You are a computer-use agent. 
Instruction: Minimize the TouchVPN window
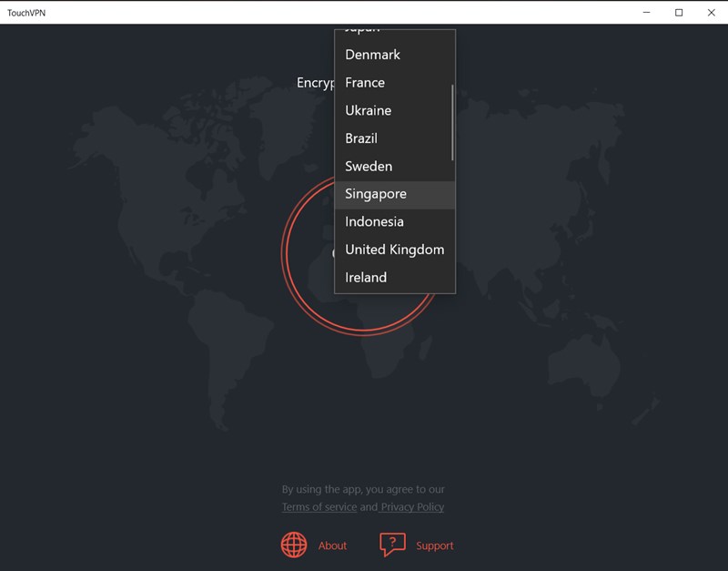click(646, 13)
